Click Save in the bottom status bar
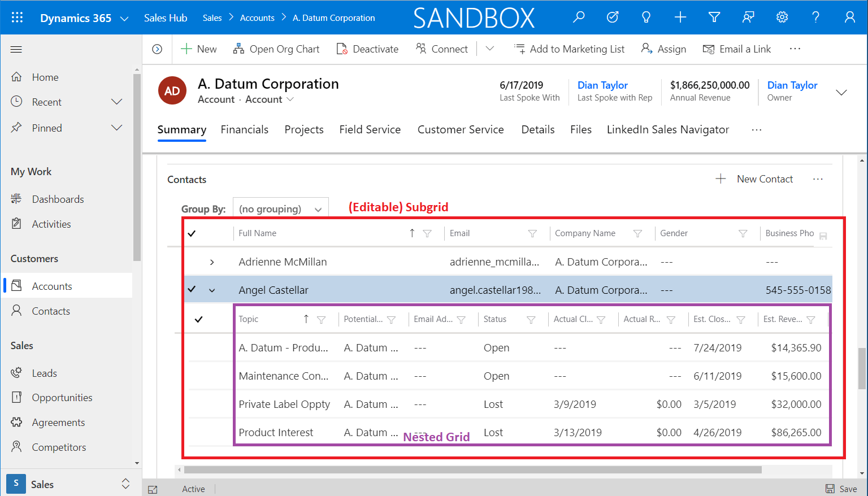Viewport: 868px width, 496px height. (841, 488)
